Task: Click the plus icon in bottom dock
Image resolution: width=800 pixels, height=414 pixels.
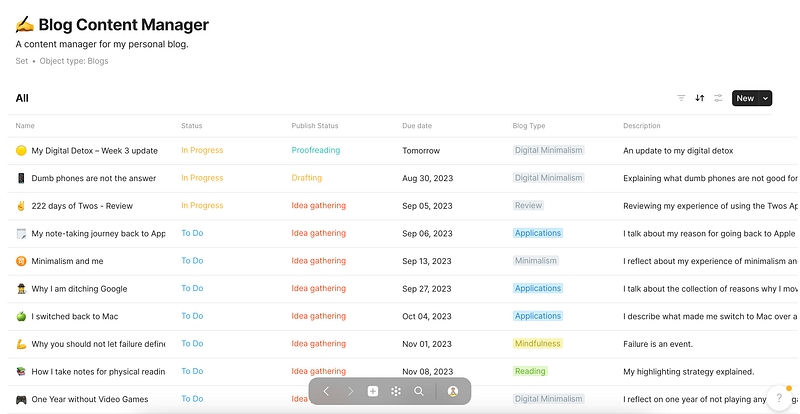Action: [x=373, y=391]
